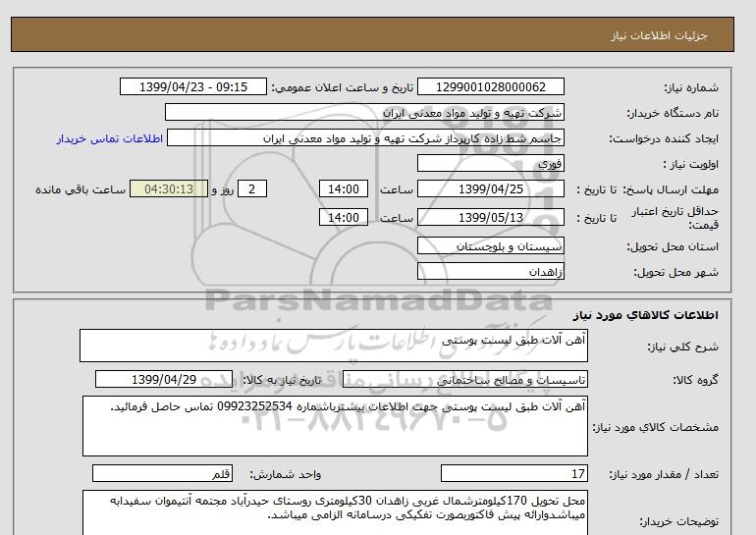756x535 pixels.
Task: Click label استان محل تحویل
Action: point(673,246)
